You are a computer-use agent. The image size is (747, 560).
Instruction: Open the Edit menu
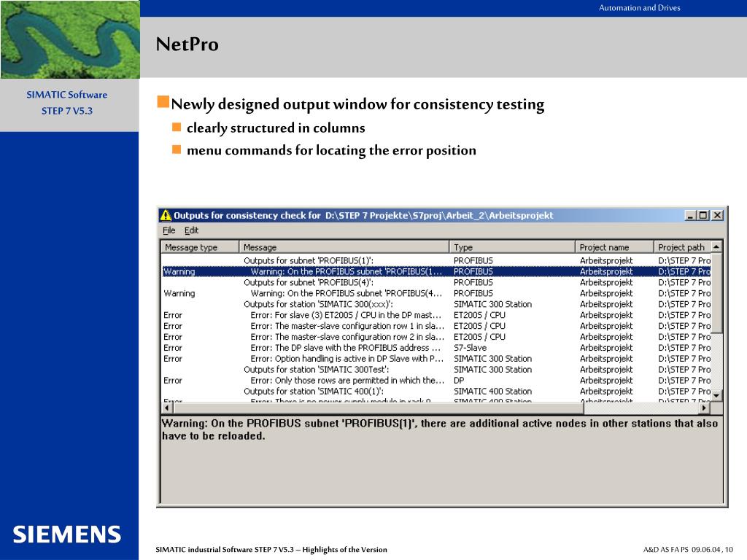191,230
